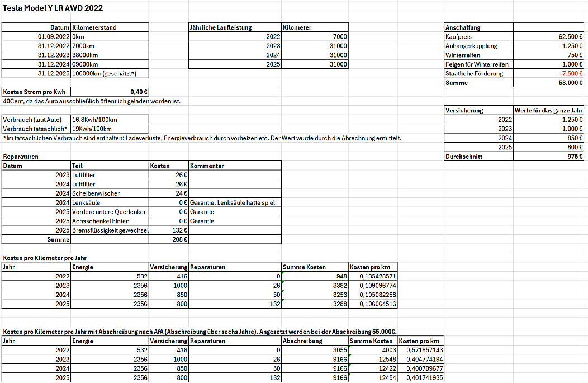Screen dimensions: 588x383
Task: Select the title cell Tesla Model Y LR AWD 2022
Action: [x=53, y=8]
